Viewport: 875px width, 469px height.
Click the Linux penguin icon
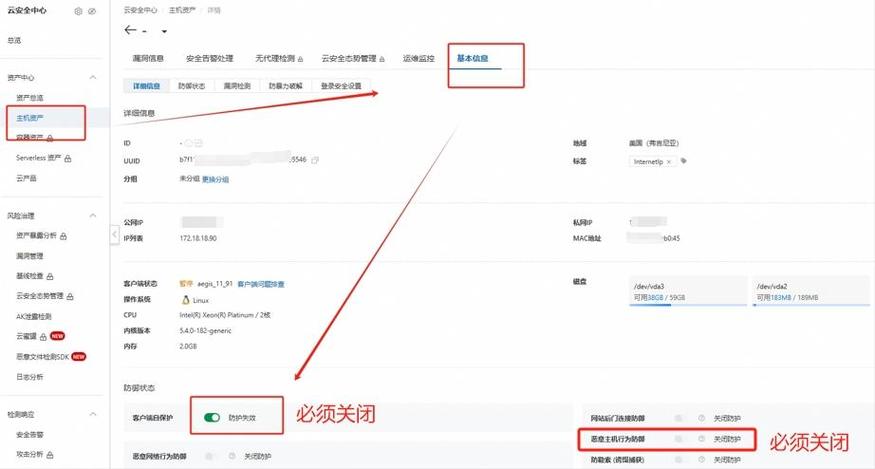click(x=185, y=300)
